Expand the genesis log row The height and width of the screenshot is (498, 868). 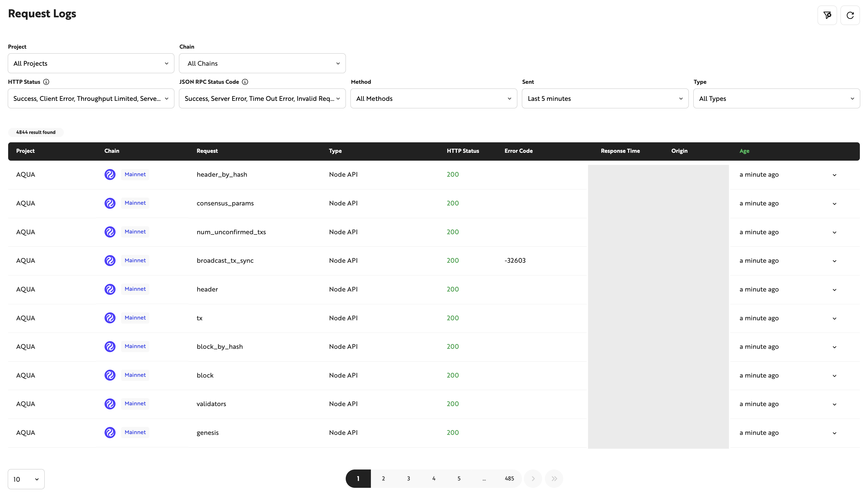834,433
